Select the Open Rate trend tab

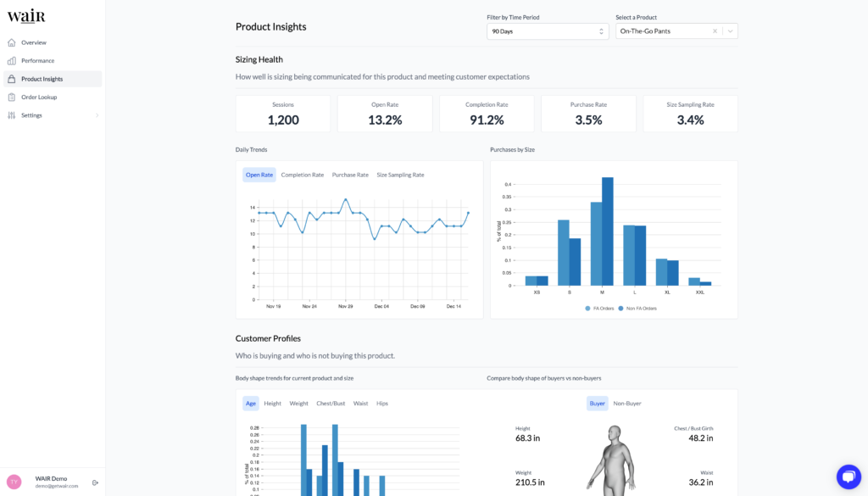(259, 175)
